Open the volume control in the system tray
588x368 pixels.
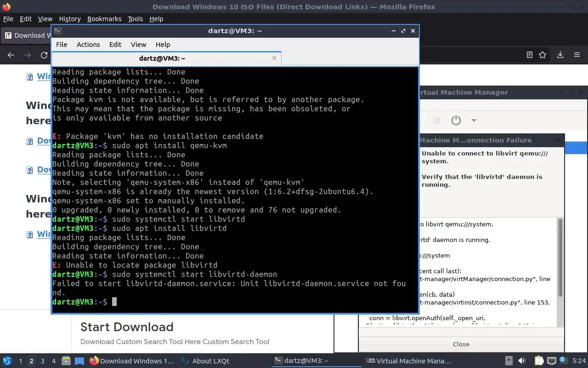(522, 361)
